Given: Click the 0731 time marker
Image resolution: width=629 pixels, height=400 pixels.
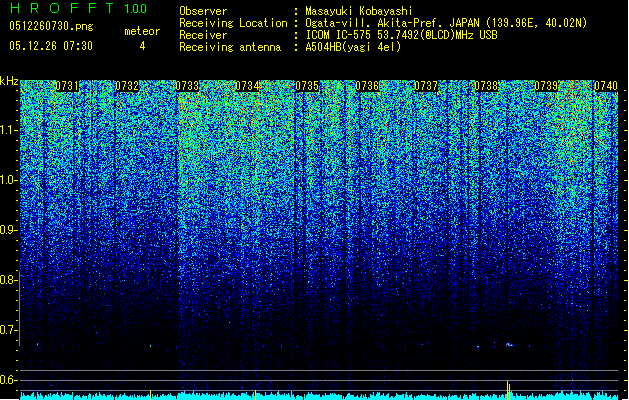Looking at the screenshot, I should 67,86.
